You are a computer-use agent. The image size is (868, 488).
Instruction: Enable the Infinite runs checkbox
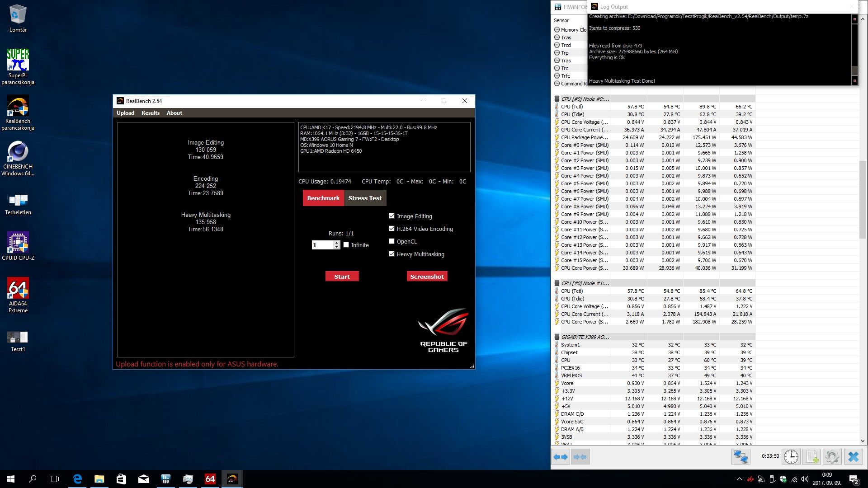[346, 245]
